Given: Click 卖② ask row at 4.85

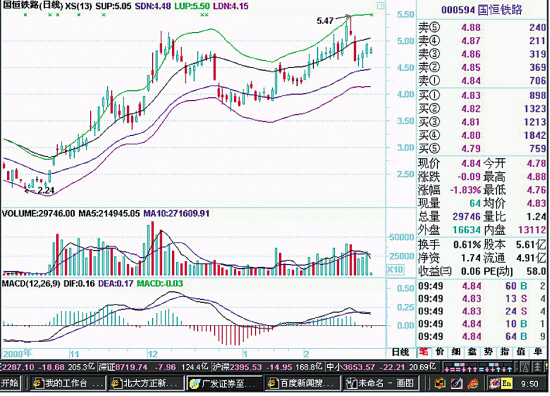Looking at the screenshot, I should click(482, 68).
